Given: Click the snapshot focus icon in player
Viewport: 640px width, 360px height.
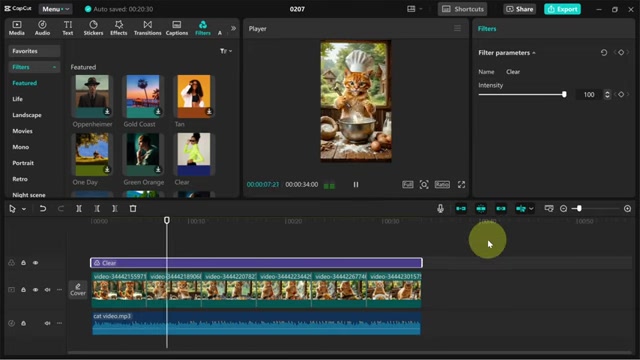Looking at the screenshot, I should (424, 184).
